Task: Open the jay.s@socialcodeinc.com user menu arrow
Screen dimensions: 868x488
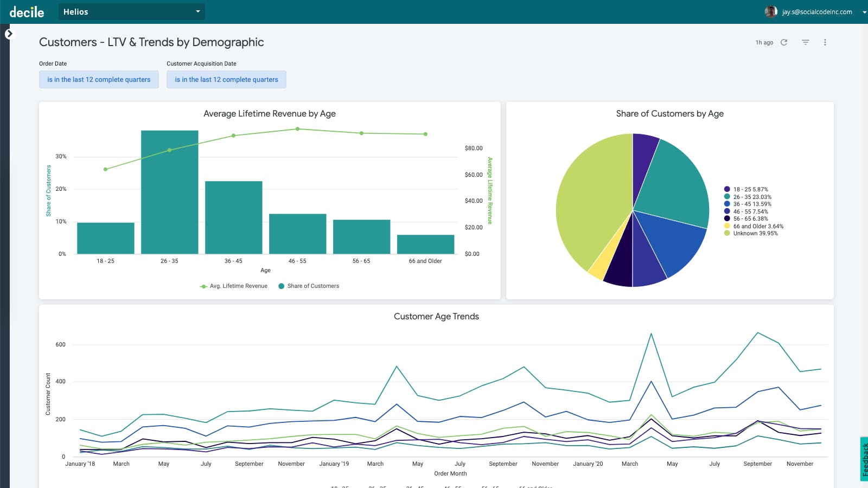Action: click(x=864, y=12)
